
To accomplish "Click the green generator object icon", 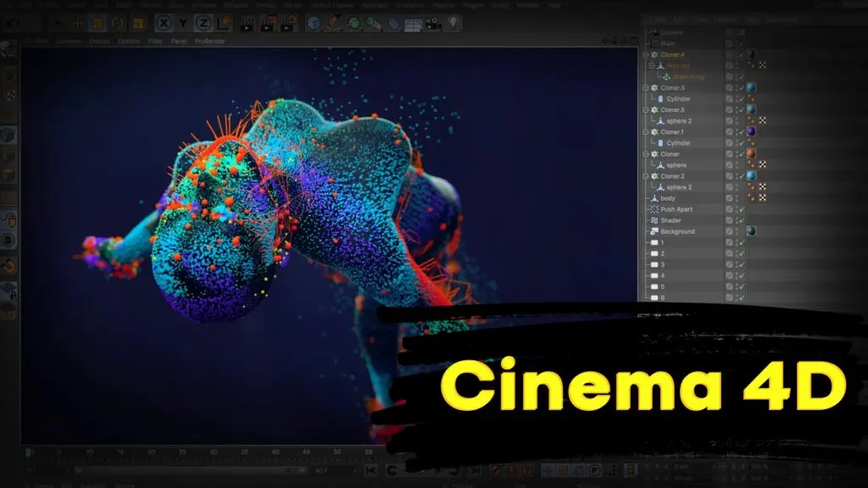I will point(353,23).
